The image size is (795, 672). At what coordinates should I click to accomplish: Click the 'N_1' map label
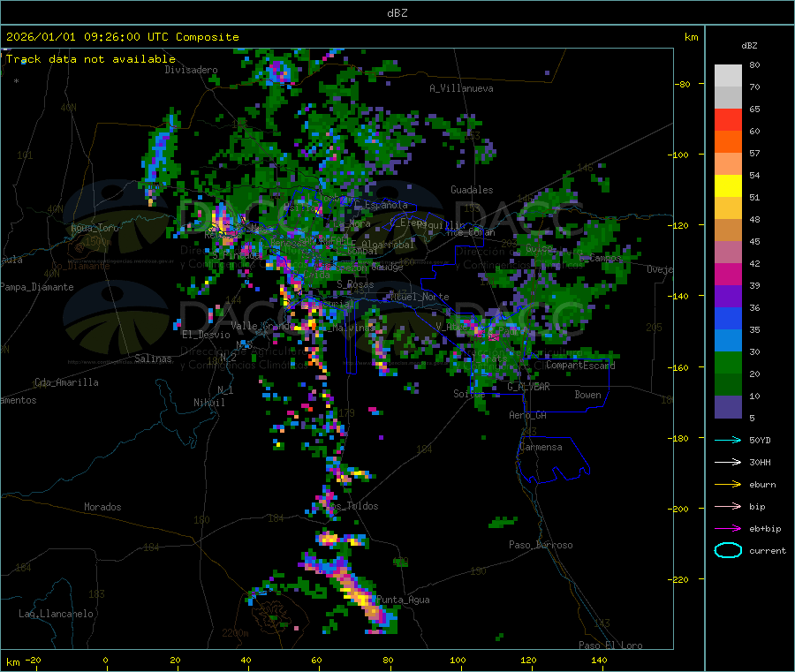pyautogui.click(x=225, y=389)
